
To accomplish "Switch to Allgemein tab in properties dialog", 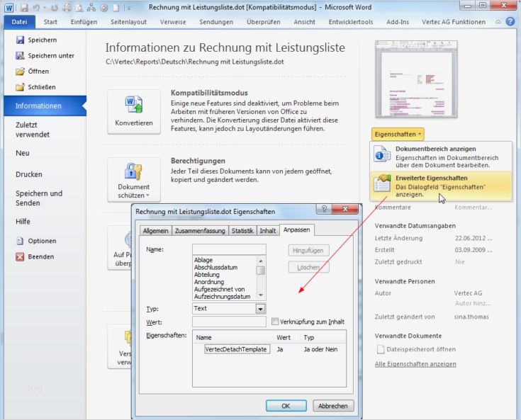I will coord(155,230).
